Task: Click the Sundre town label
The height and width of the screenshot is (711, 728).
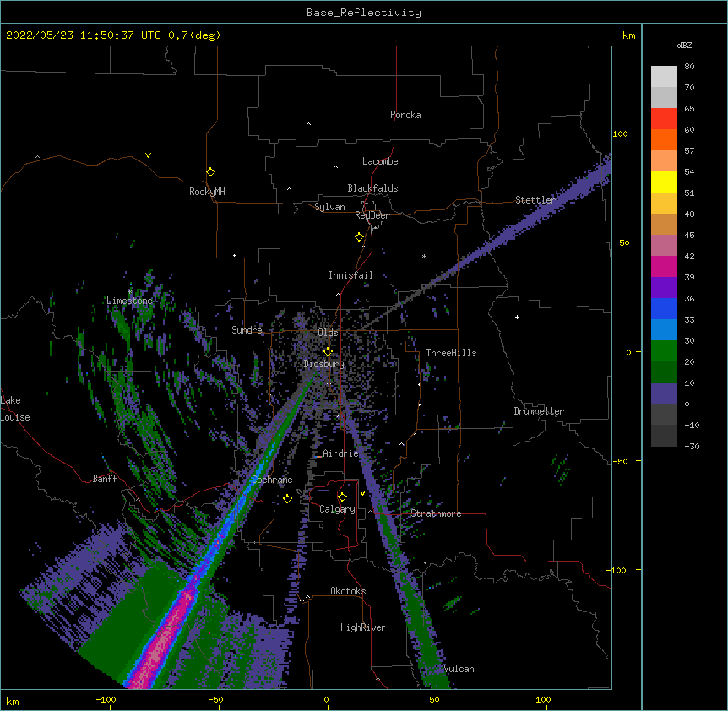Action: coord(247,330)
